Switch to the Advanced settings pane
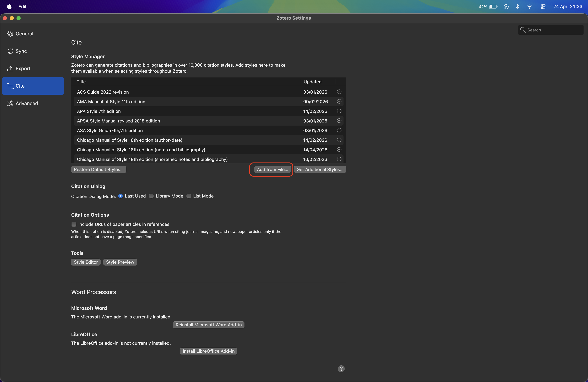The height and width of the screenshot is (382, 588). coord(27,103)
